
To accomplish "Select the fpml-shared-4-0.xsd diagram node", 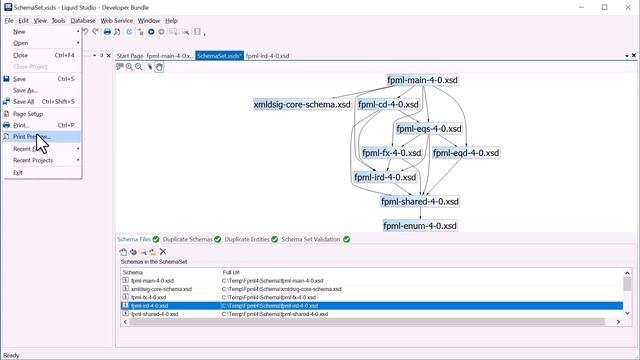I will 420,201.
